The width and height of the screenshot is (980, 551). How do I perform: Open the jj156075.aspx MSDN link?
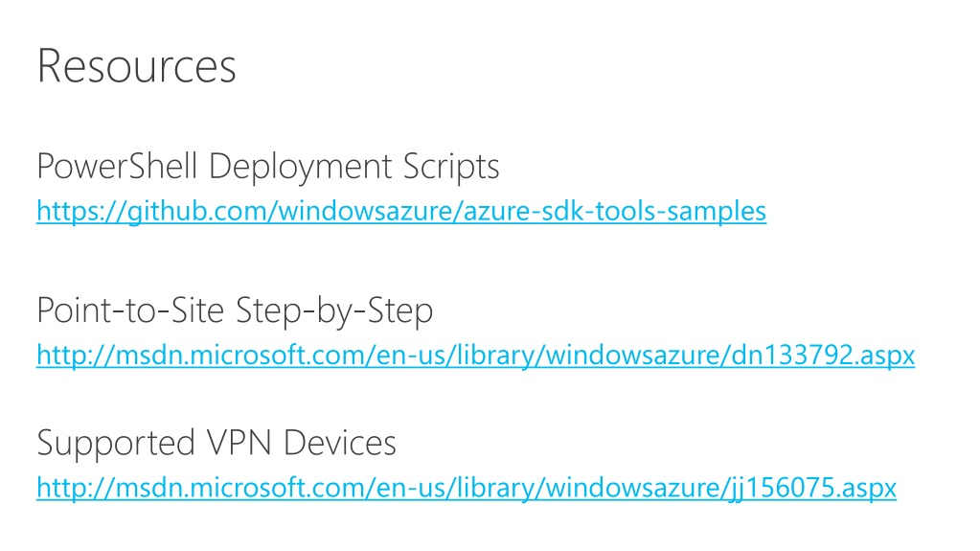tap(467, 487)
